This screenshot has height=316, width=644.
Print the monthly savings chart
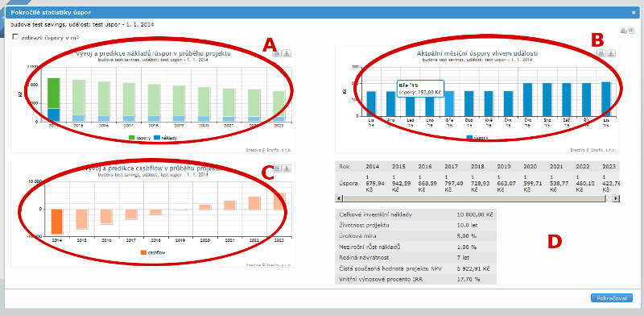601,53
